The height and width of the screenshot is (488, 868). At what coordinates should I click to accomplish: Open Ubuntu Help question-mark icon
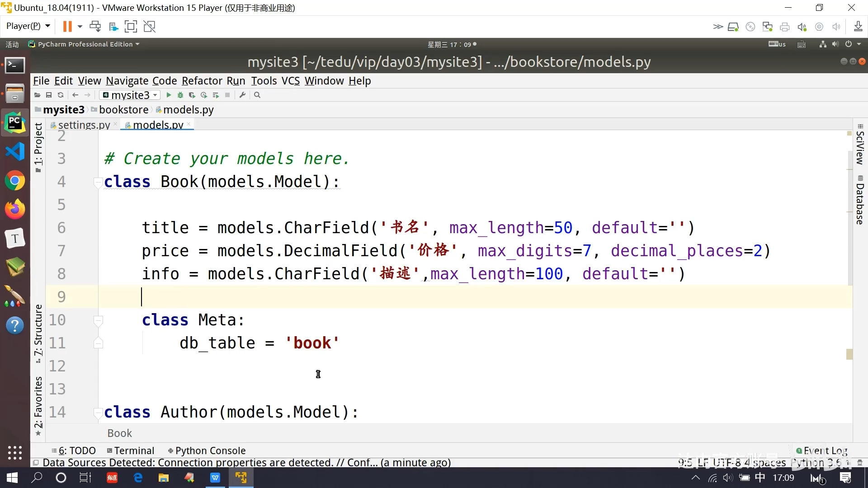coord(15,325)
